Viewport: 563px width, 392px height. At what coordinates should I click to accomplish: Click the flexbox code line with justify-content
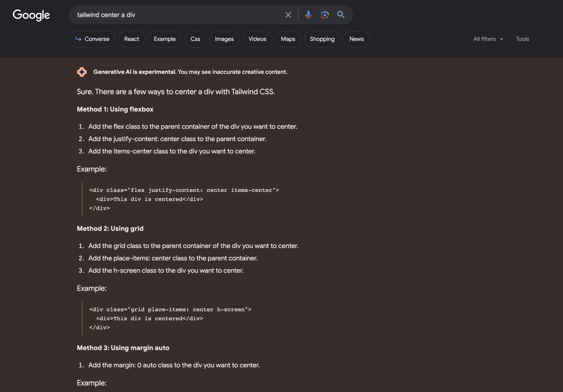(184, 190)
